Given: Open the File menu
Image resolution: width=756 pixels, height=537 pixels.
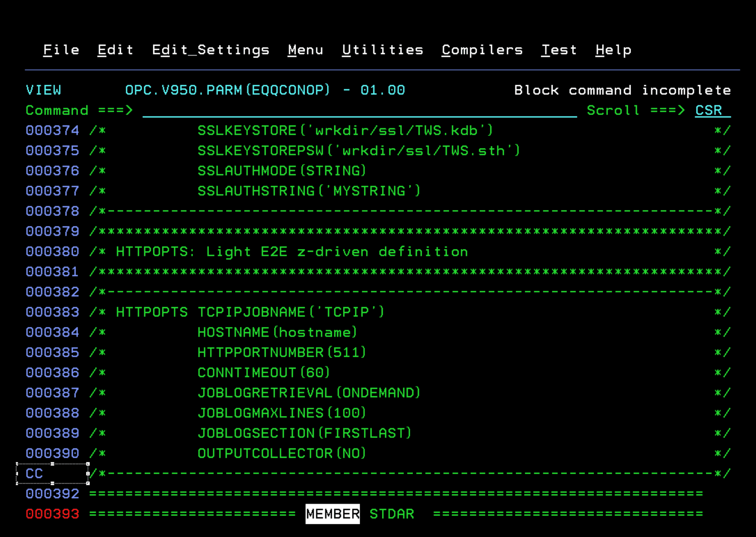Looking at the screenshot, I should click(x=60, y=50).
